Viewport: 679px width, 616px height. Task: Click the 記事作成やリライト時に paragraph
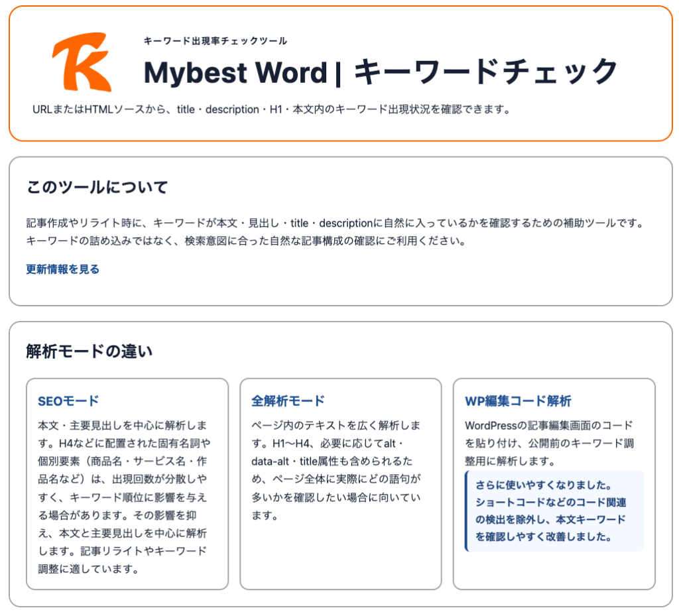pos(336,232)
